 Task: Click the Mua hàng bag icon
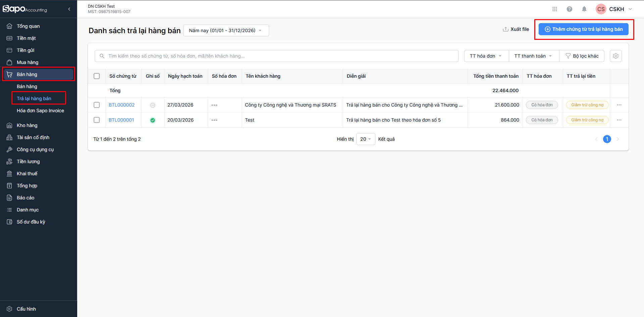pos(9,62)
